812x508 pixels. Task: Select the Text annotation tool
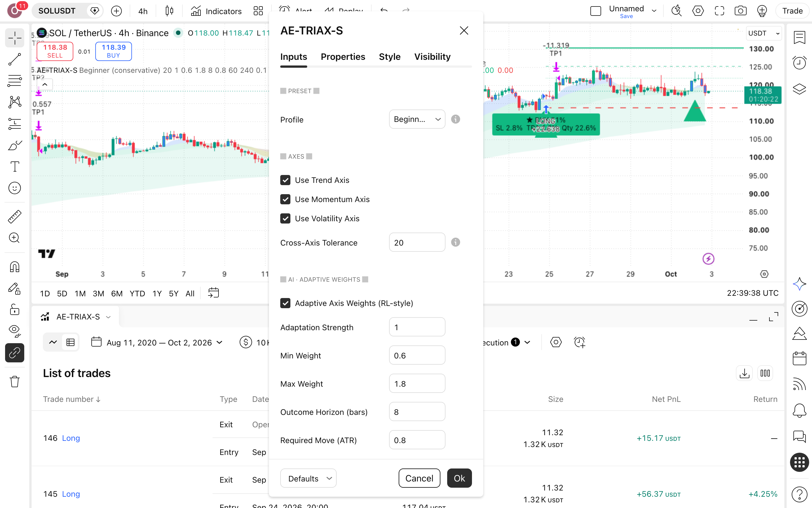coord(14,167)
